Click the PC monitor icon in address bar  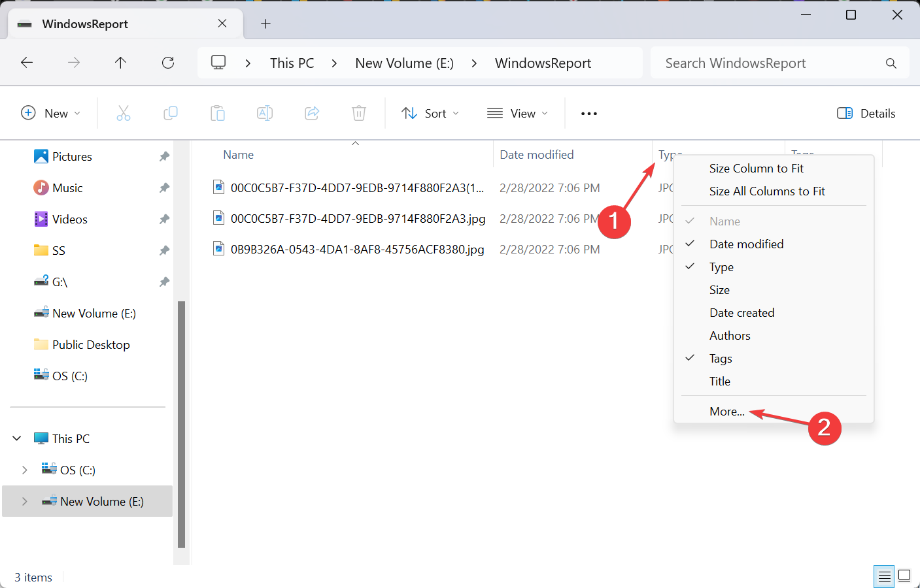click(218, 63)
